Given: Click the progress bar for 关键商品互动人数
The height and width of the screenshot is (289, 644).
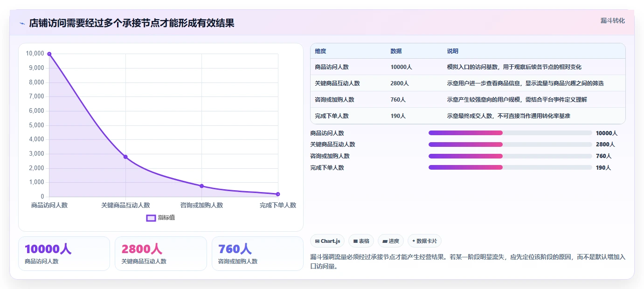Looking at the screenshot, I should [x=510, y=144].
